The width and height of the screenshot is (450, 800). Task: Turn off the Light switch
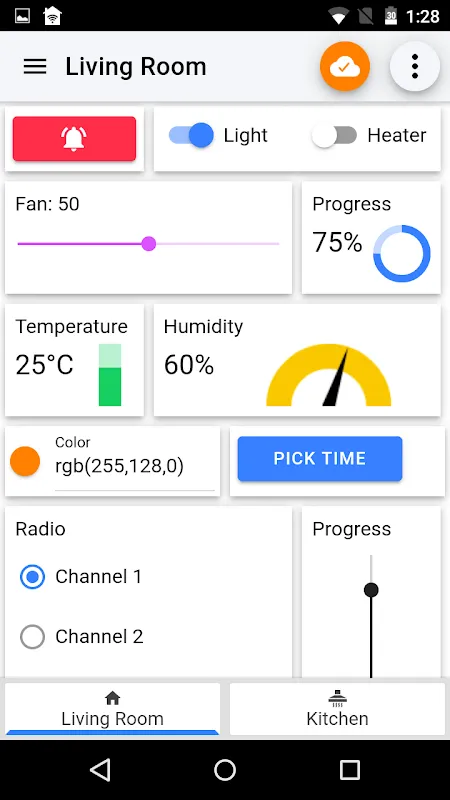click(x=191, y=135)
